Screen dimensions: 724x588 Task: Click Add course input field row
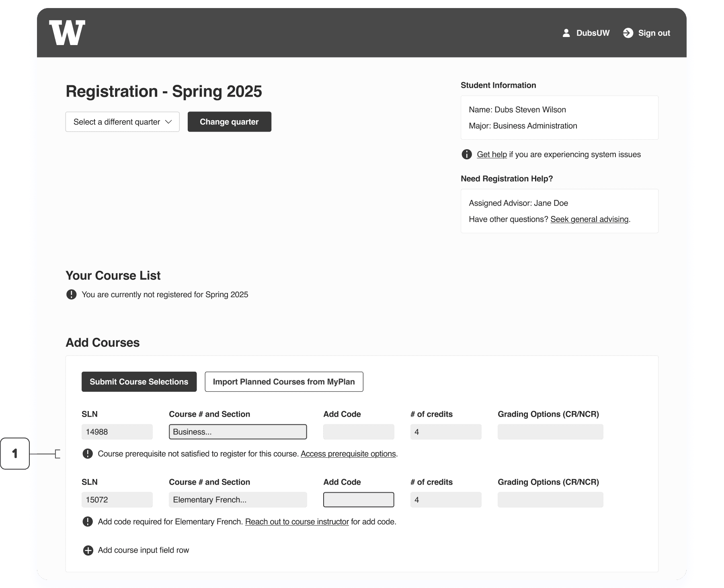[144, 550]
